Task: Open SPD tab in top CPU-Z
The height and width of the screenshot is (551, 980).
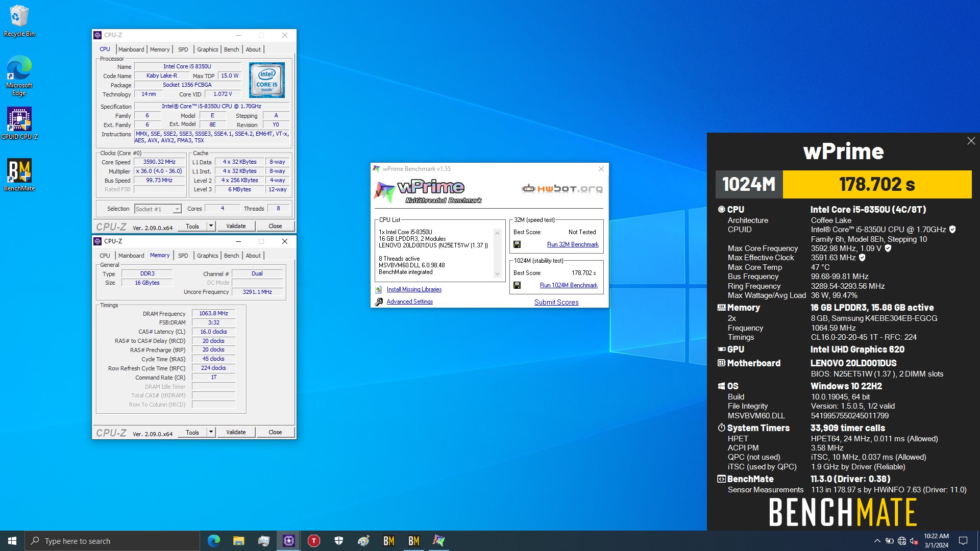Action: click(183, 49)
